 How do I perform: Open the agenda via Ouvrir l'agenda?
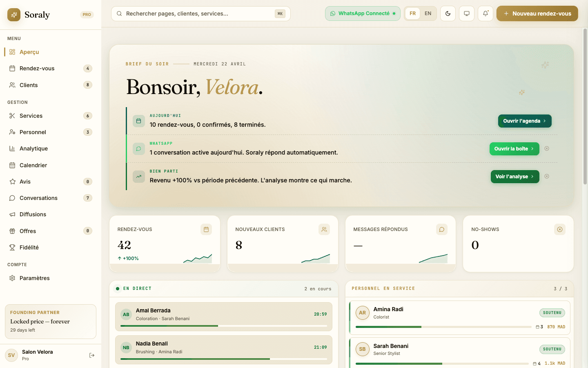click(x=524, y=121)
